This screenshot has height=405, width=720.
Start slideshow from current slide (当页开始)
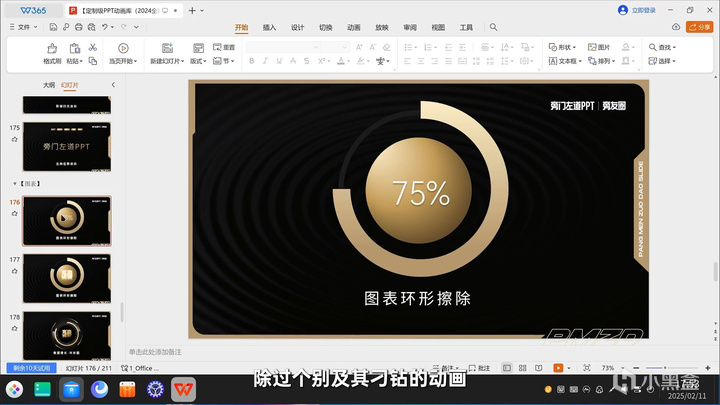[123, 53]
